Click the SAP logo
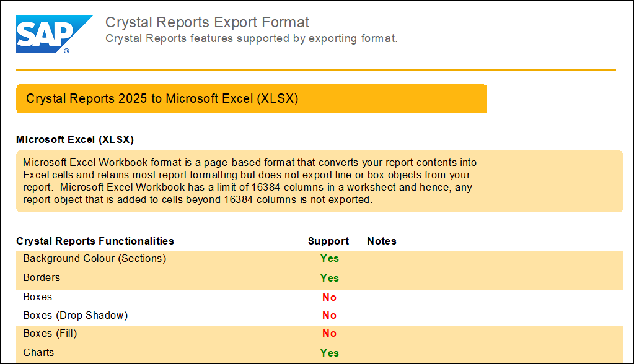634x364 pixels. [x=55, y=34]
